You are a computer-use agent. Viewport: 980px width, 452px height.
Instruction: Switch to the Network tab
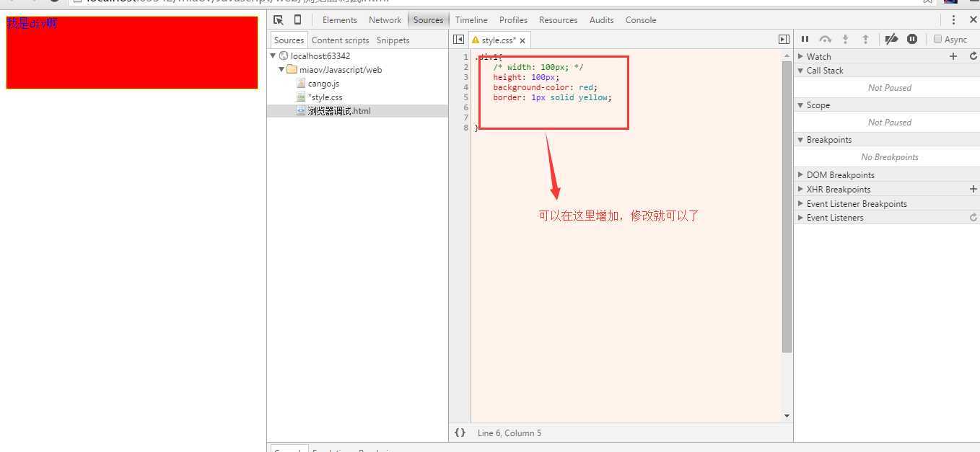click(x=385, y=20)
